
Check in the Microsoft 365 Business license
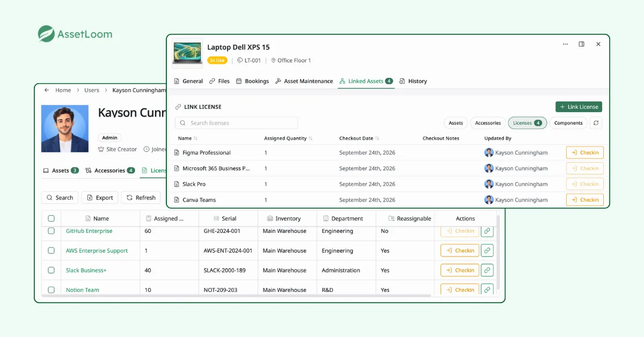pos(585,168)
